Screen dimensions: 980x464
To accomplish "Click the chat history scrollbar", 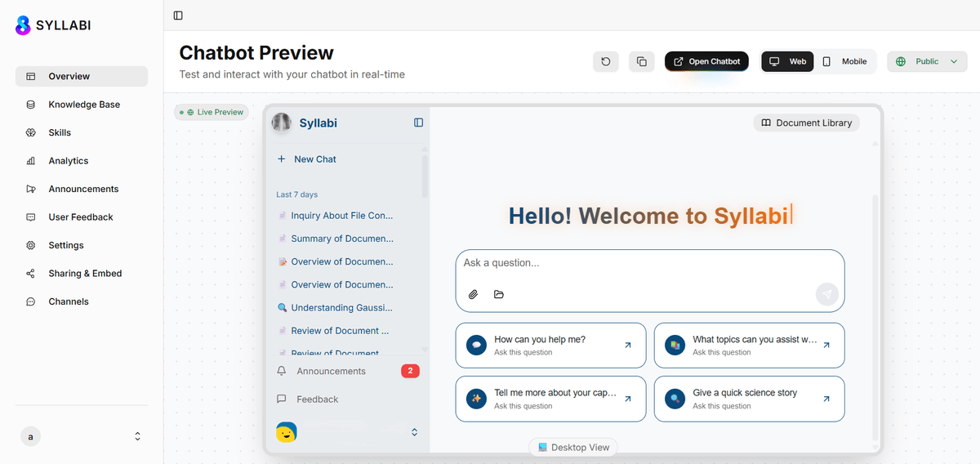I will 425,176.
